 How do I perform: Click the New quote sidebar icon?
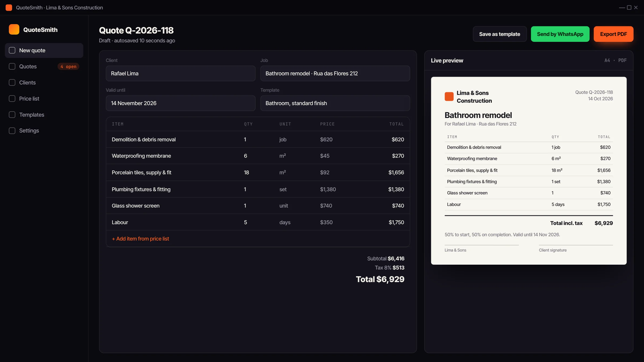click(12, 50)
